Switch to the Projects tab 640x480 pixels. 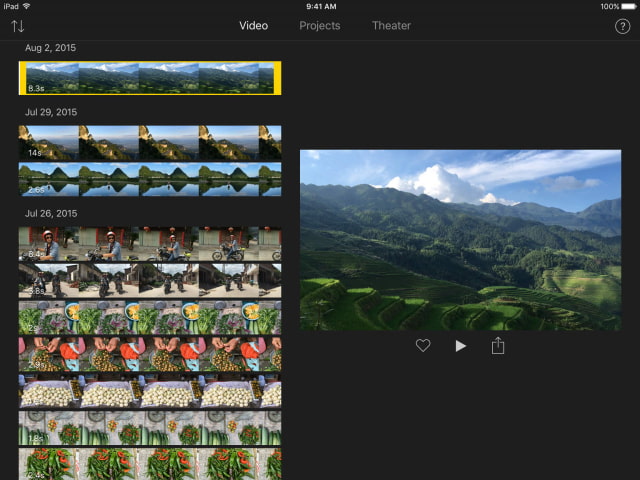[320, 26]
